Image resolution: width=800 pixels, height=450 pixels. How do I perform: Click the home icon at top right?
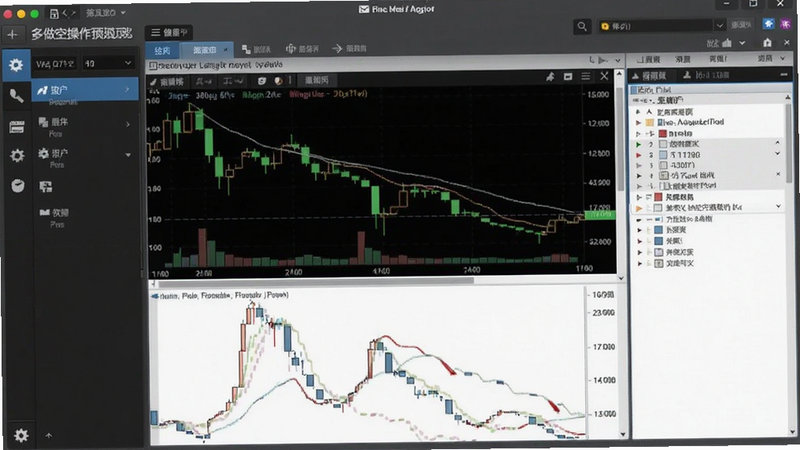coord(767,43)
